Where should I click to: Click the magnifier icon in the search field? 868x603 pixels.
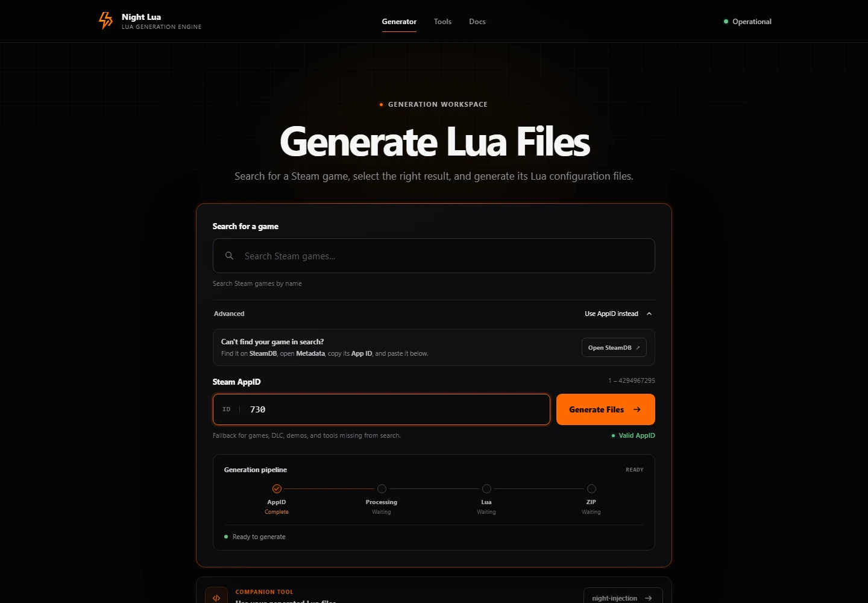tap(229, 256)
